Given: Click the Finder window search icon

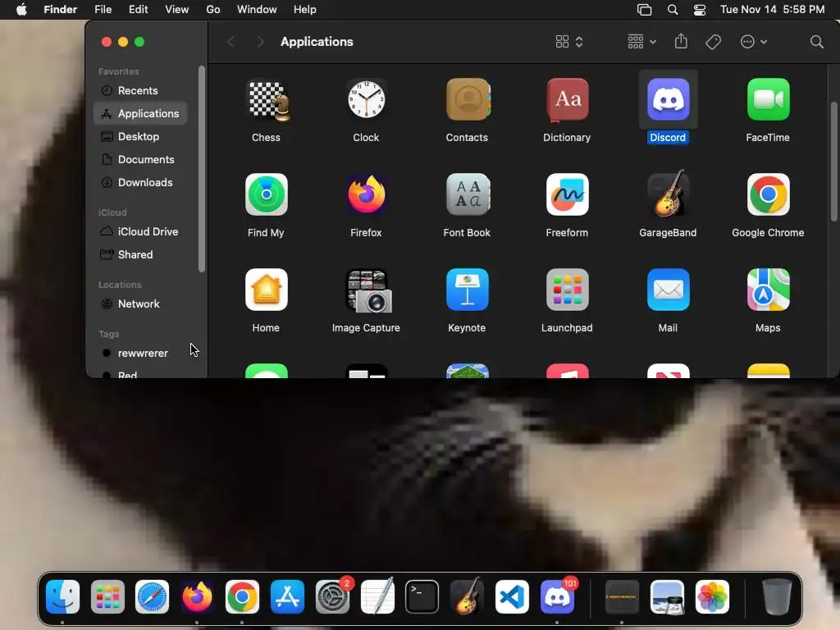Looking at the screenshot, I should coord(816,42).
